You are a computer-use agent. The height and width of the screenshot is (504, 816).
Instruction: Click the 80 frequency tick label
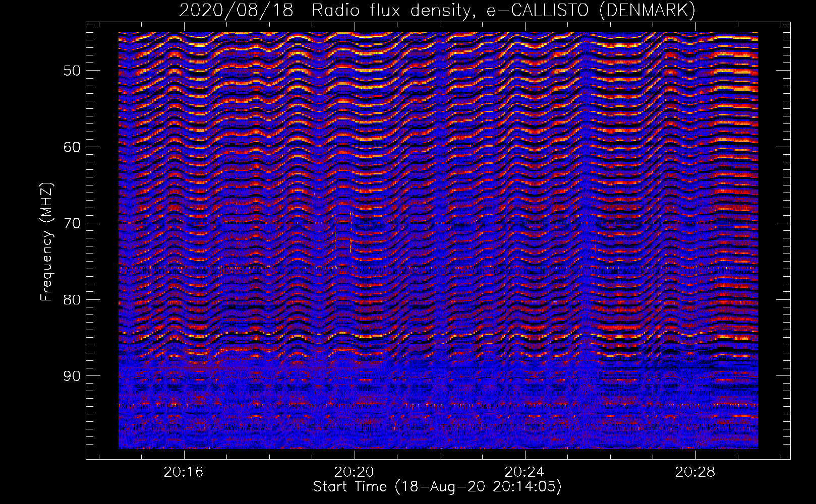pos(72,300)
